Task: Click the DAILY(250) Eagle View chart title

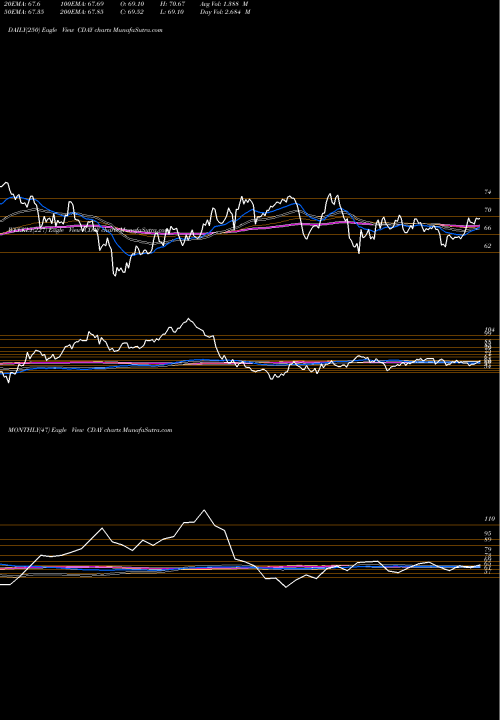Action: 85,30
